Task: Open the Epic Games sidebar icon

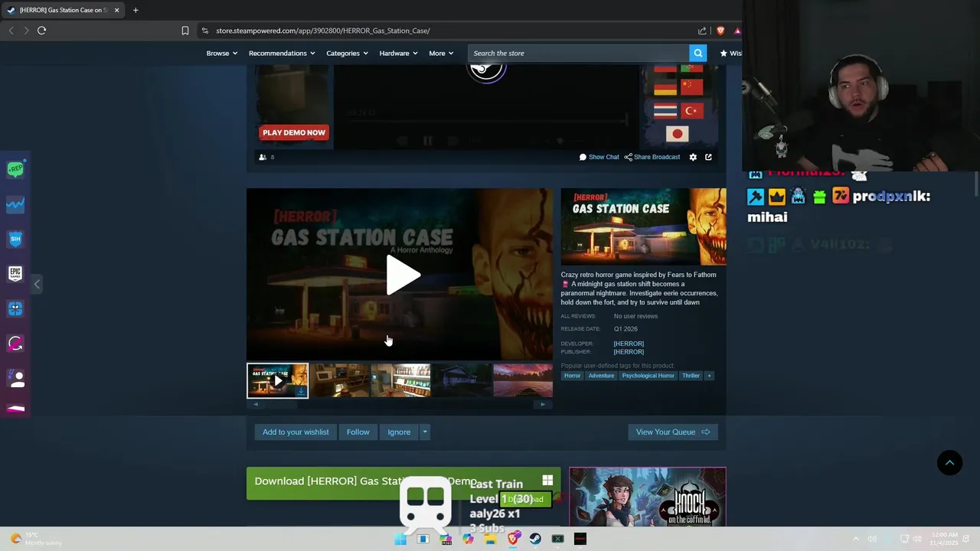Action: point(15,273)
